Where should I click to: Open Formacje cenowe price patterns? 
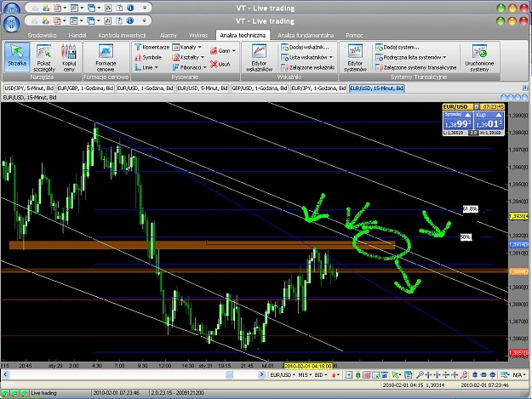pos(106,57)
